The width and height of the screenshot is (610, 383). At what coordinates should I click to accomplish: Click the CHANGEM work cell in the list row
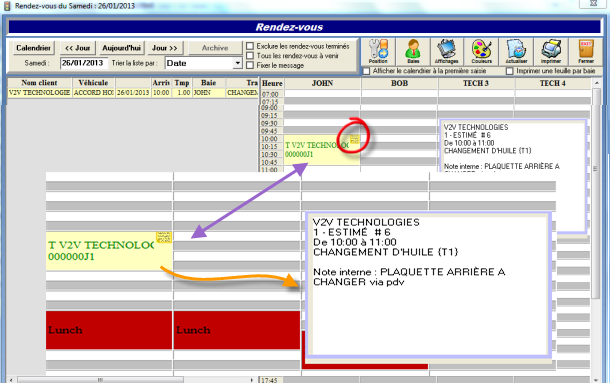(242, 93)
